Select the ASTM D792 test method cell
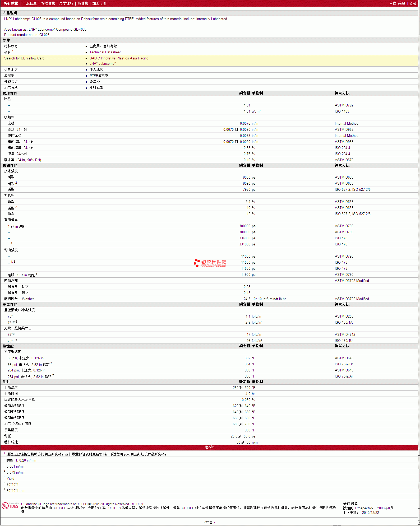 tap(344, 105)
